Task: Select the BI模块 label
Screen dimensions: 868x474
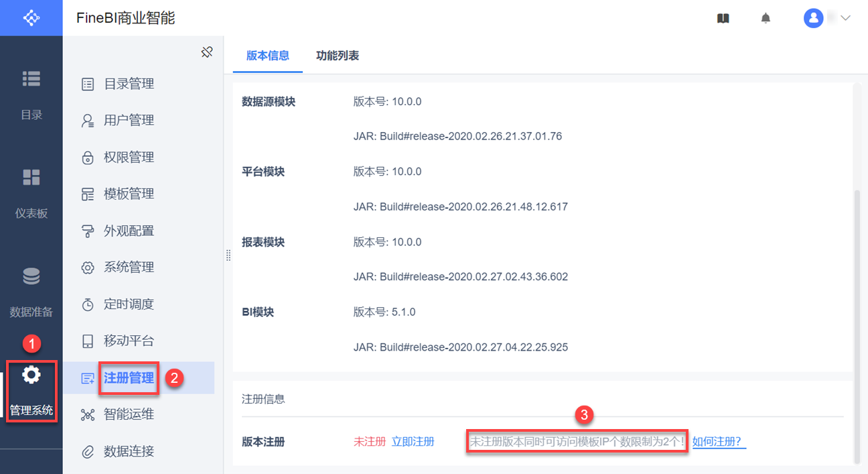Action: pos(258,312)
